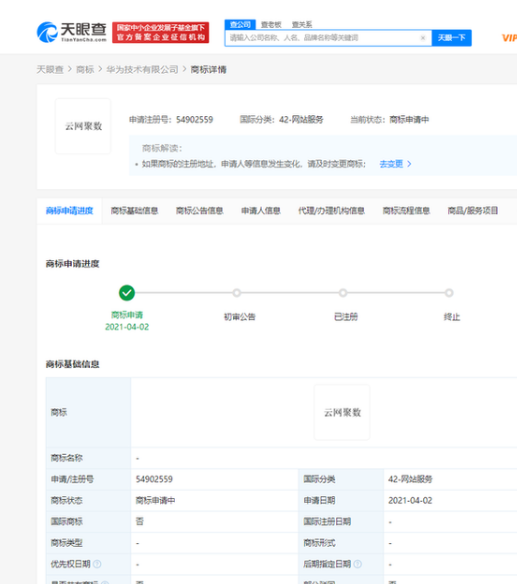Image resolution: width=517 pixels, height=584 pixels.
Task: Switch to the 查关系 search tab
Action: click(302, 25)
